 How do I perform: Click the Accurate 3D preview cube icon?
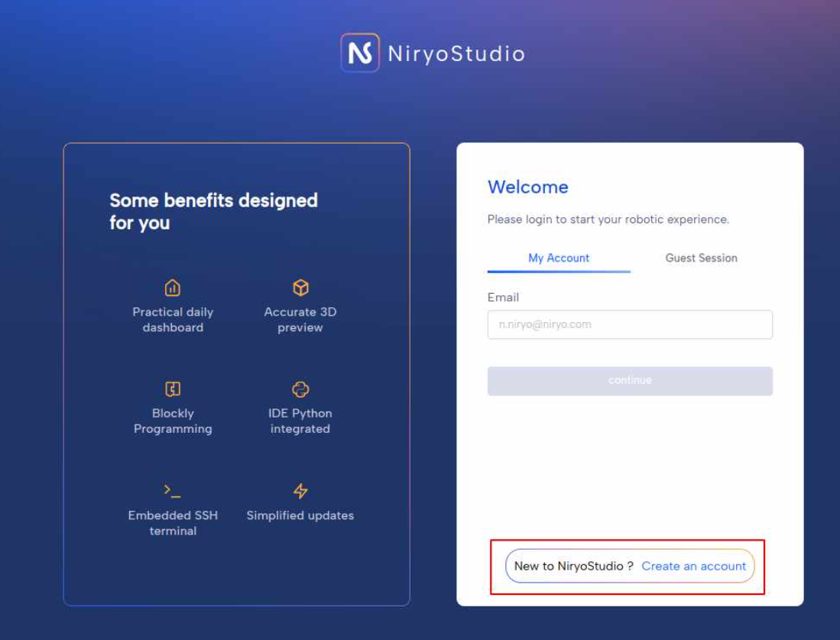coord(300,288)
